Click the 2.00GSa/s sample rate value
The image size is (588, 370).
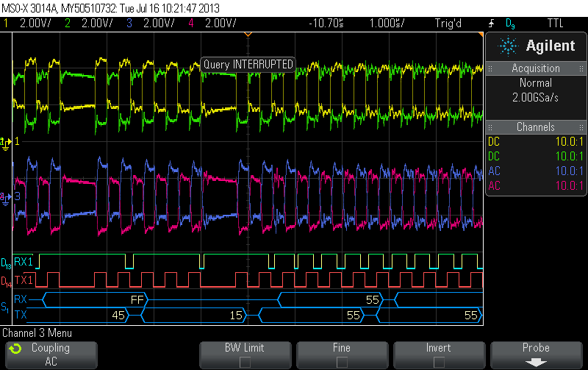(536, 98)
